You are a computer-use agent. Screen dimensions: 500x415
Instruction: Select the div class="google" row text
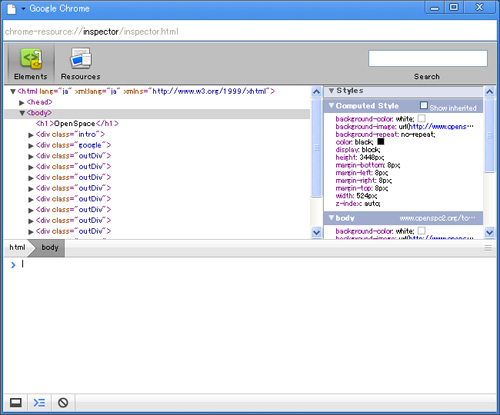point(73,145)
